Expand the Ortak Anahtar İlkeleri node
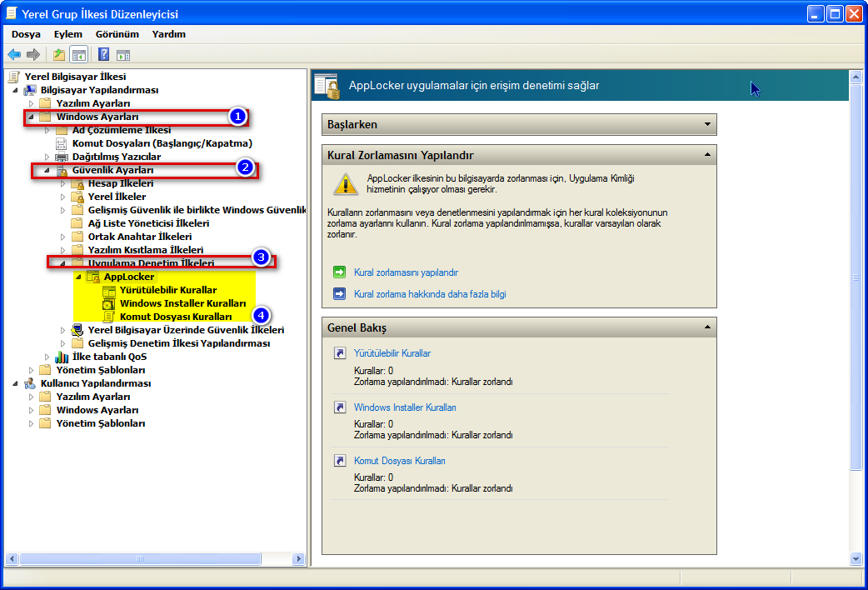This screenshot has height=590, width=868. [x=62, y=237]
